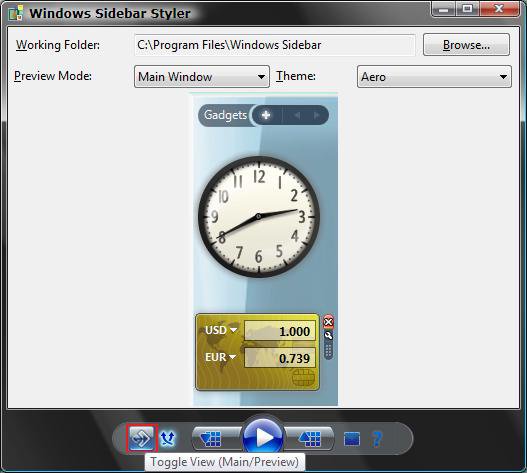The height and width of the screenshot is (473, 527).
Task: Open the Theme dropdown showing Aero
Action: (x=434, y=77)
